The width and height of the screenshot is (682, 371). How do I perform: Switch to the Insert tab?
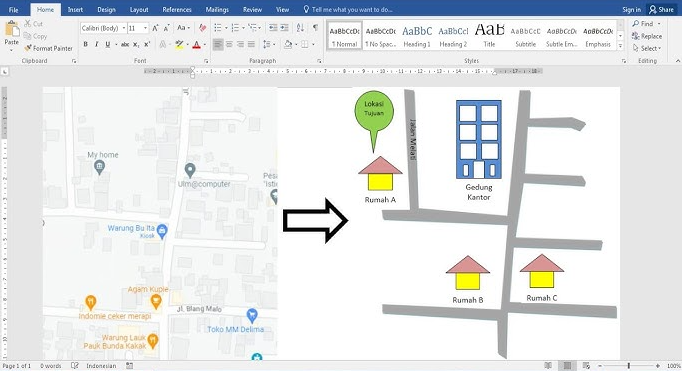pos(75,10)
